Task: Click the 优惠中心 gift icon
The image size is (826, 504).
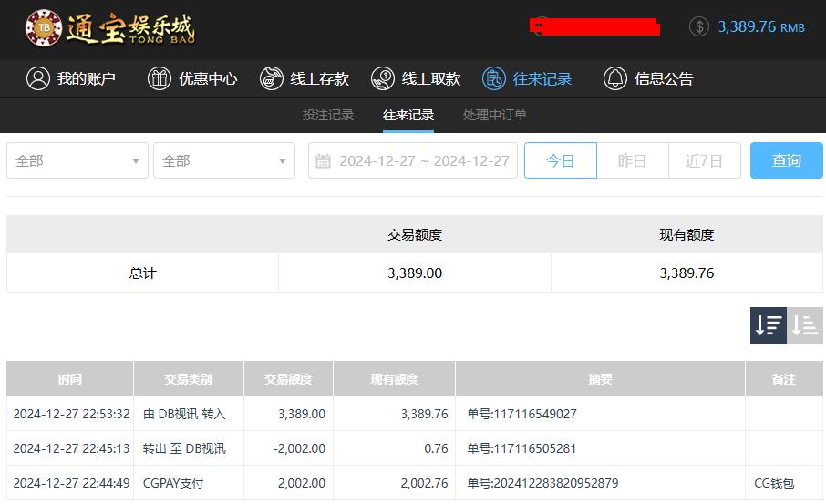Action: [159, 78]
